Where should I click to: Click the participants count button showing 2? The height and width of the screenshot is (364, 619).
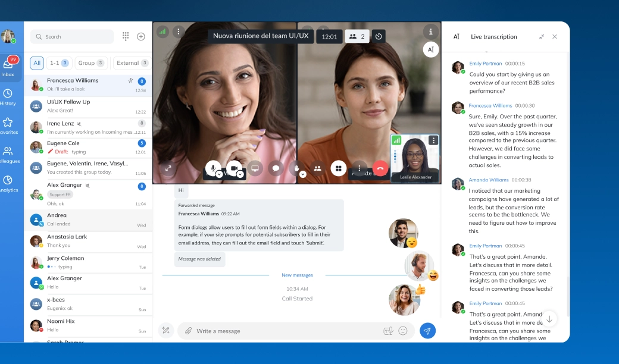click(x=357, y=36)
